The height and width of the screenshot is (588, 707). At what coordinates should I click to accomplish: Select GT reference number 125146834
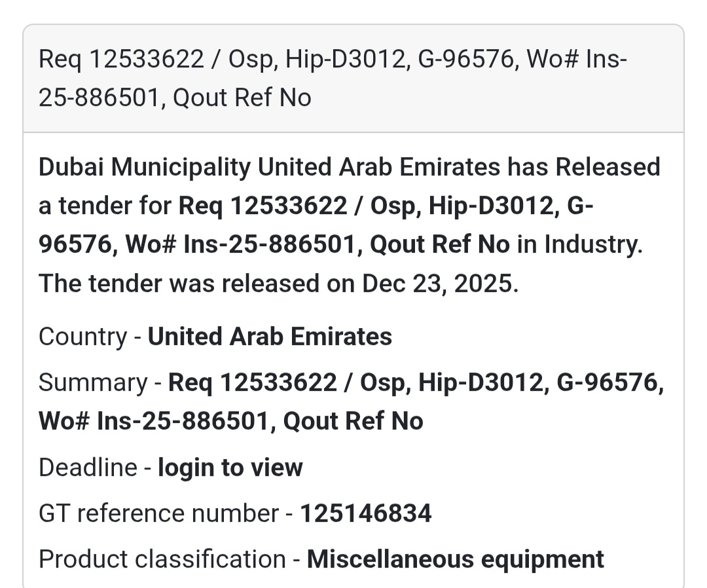pos(366,513)
